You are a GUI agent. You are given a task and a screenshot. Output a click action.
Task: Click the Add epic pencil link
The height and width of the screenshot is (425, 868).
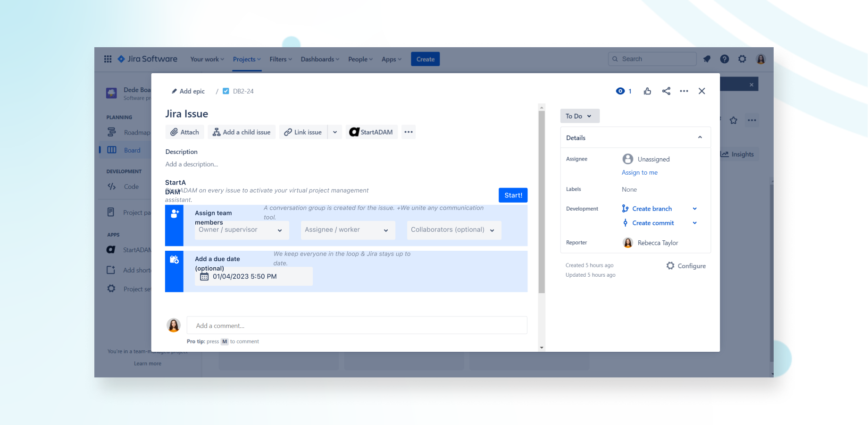coord(188,91)
